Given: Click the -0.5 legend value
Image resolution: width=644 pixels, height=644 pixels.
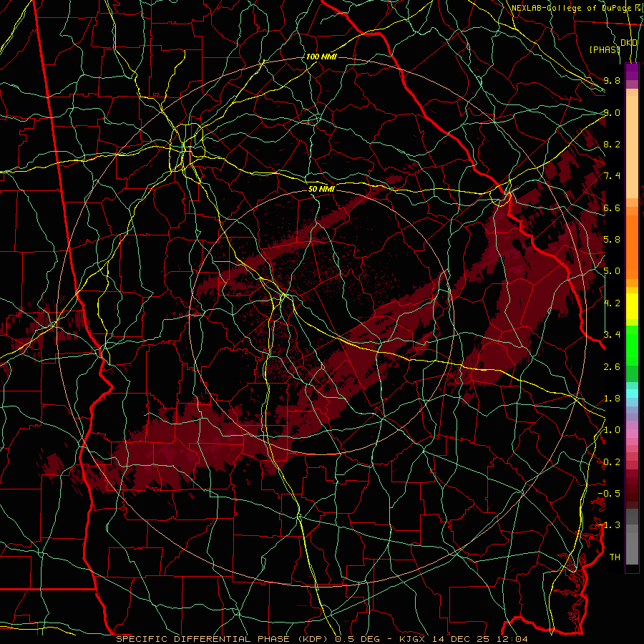Looking at the screenshot, I should click(x=609, y=494).
